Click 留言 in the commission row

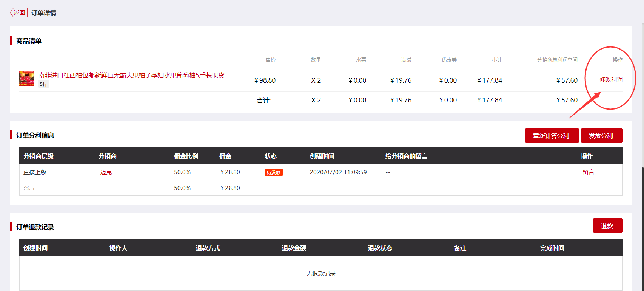pos(588,172)
